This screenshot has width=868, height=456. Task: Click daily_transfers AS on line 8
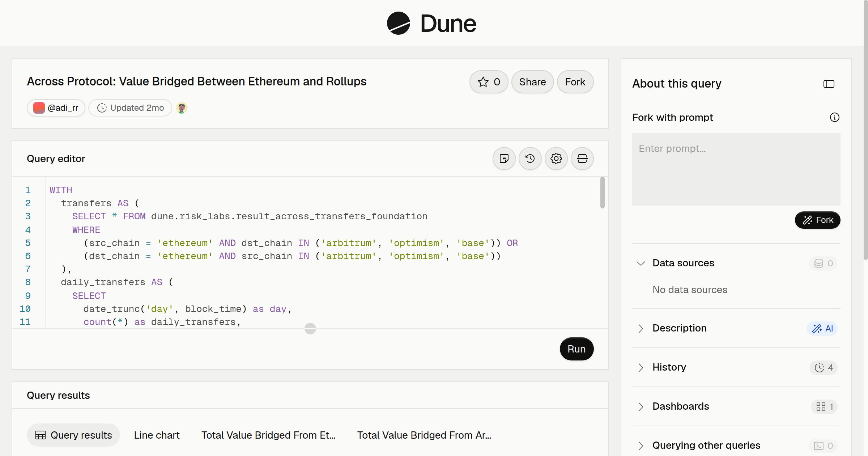pos(111,282)
